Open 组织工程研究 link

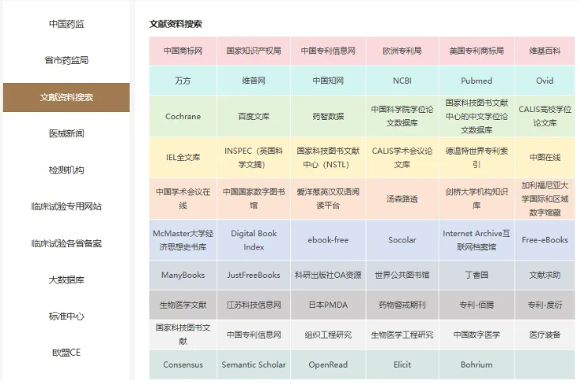coord(332,339)
